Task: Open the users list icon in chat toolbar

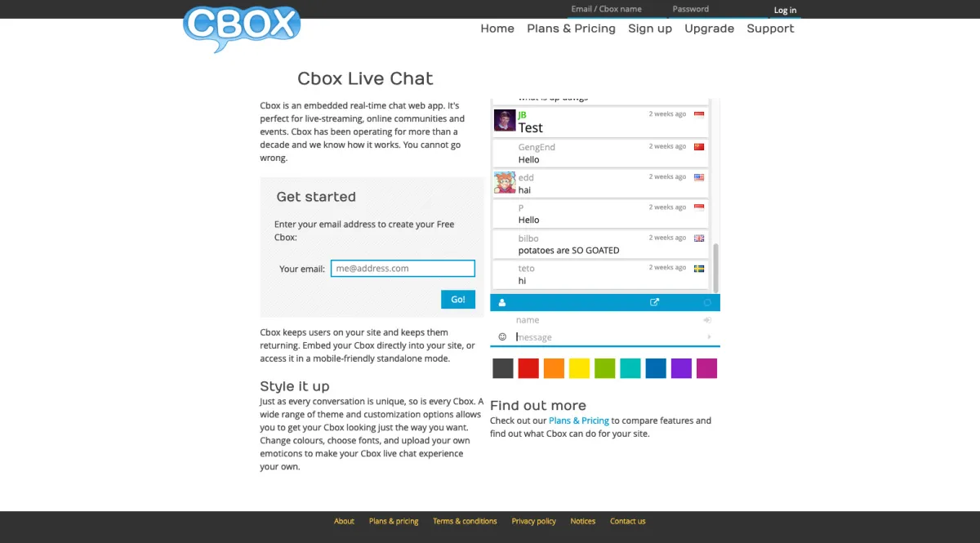Action: (x=502, y=303)
